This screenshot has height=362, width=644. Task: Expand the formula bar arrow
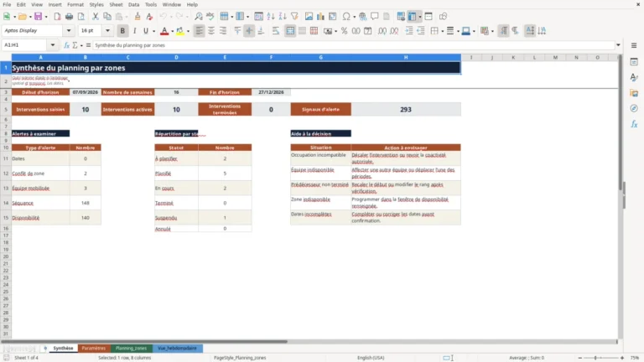pos(618,45)
